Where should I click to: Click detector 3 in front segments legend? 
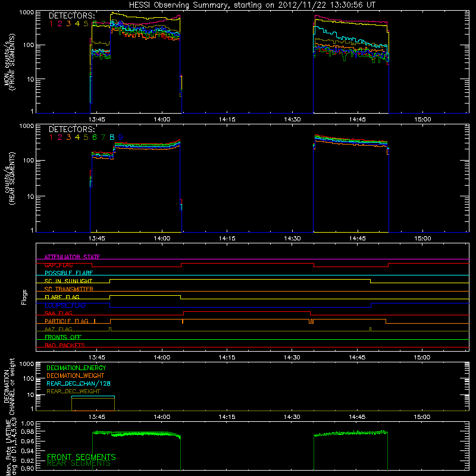click(x=68, y=24)
